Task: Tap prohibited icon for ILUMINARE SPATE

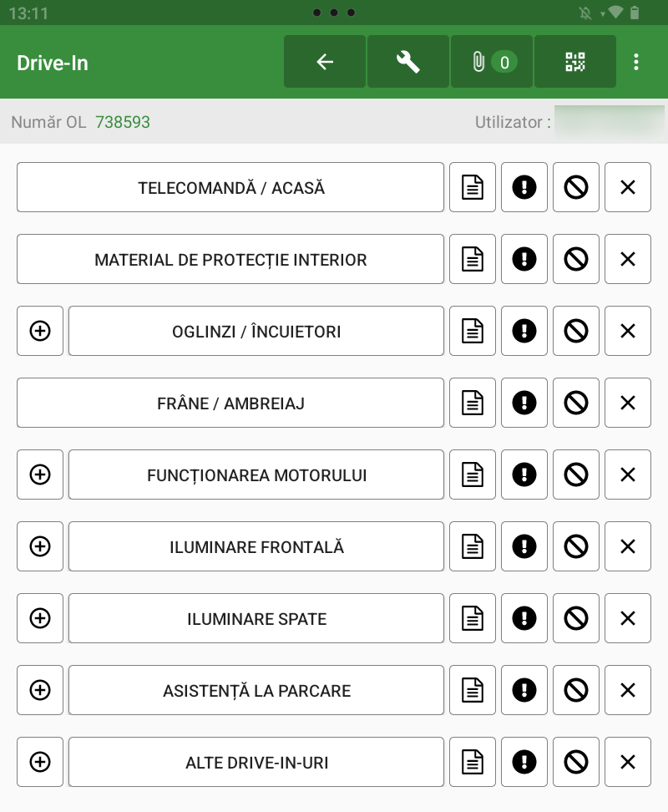Action: [x=576, y=619]
